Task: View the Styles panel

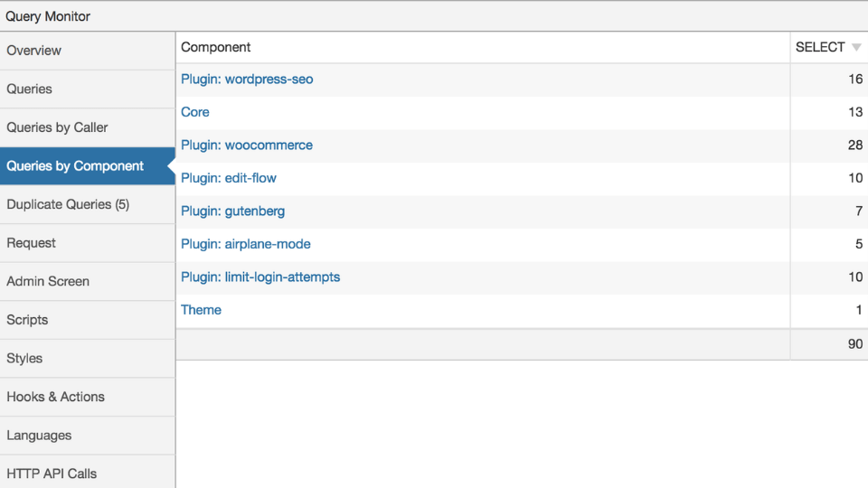Action: click(88, 359)
